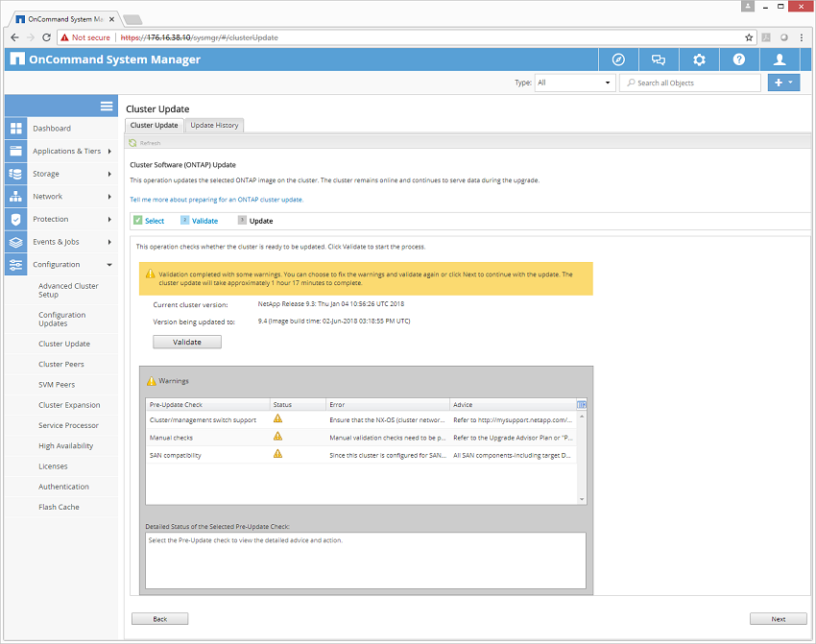Open the chat feedback icon in header
Screen dimensions: 816x644
coord(659,60)
